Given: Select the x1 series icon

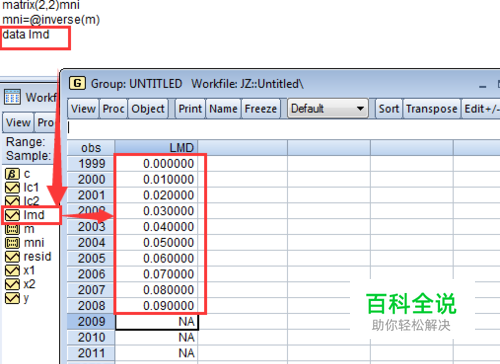Looking at the screenshot, I should click(x=12, y=270).
